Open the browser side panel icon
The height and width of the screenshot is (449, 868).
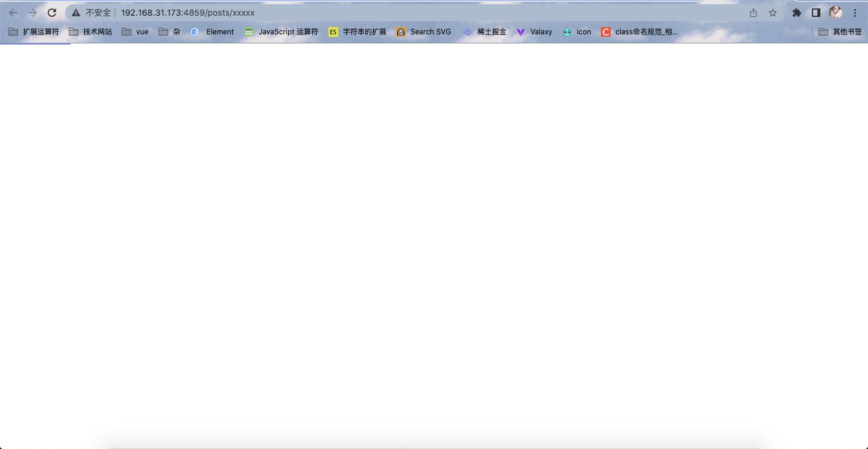816,12
